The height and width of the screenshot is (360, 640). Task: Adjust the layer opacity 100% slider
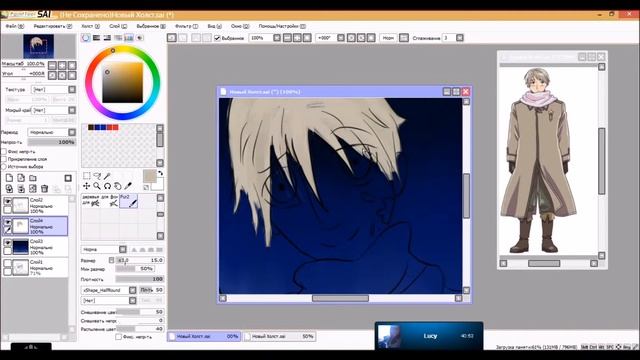tap(52, 142)
